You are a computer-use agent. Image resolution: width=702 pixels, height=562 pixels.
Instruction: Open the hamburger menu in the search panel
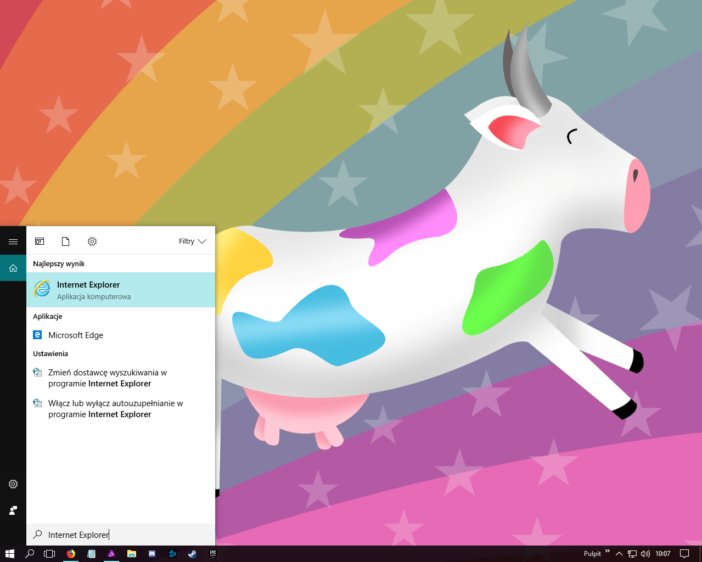coord(13,242)
